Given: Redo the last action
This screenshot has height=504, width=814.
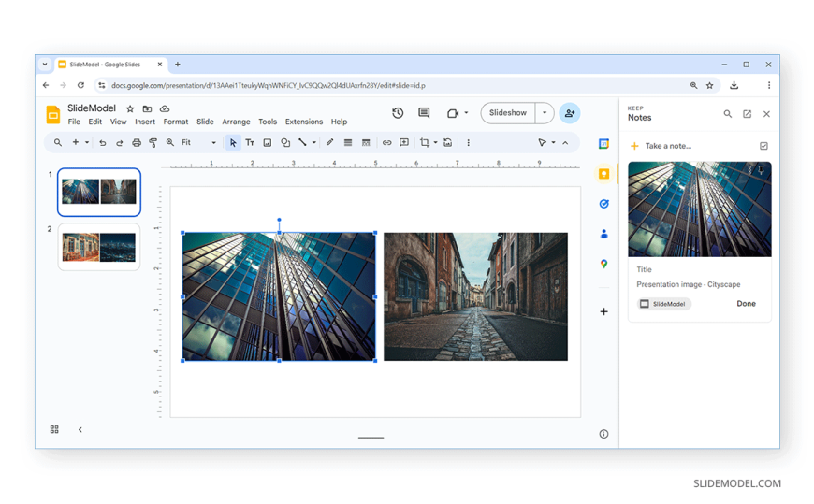Looking at the screenshot, I should coord(119,143).
